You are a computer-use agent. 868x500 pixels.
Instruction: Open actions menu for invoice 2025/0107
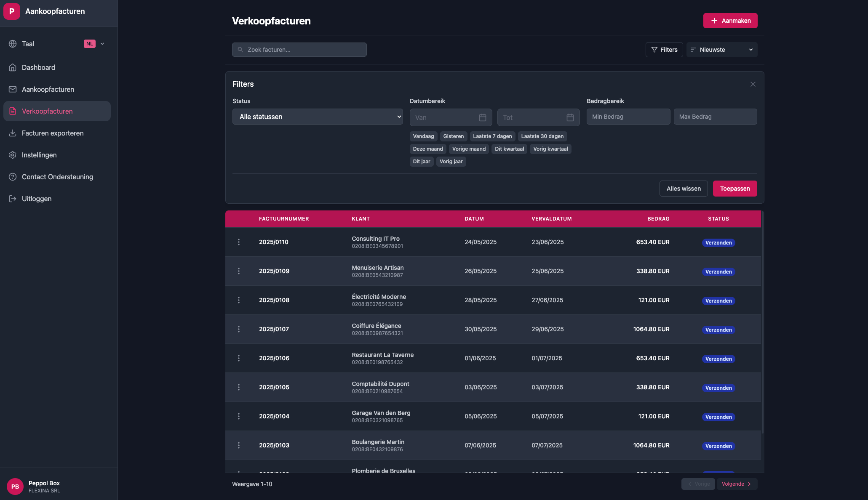[x=239, y=329]
